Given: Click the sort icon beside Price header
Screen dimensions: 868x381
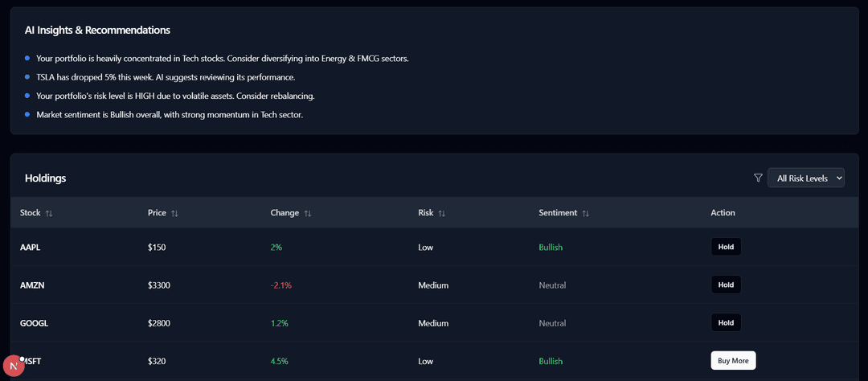Looking at the screenshot, I should pos(174,213).
